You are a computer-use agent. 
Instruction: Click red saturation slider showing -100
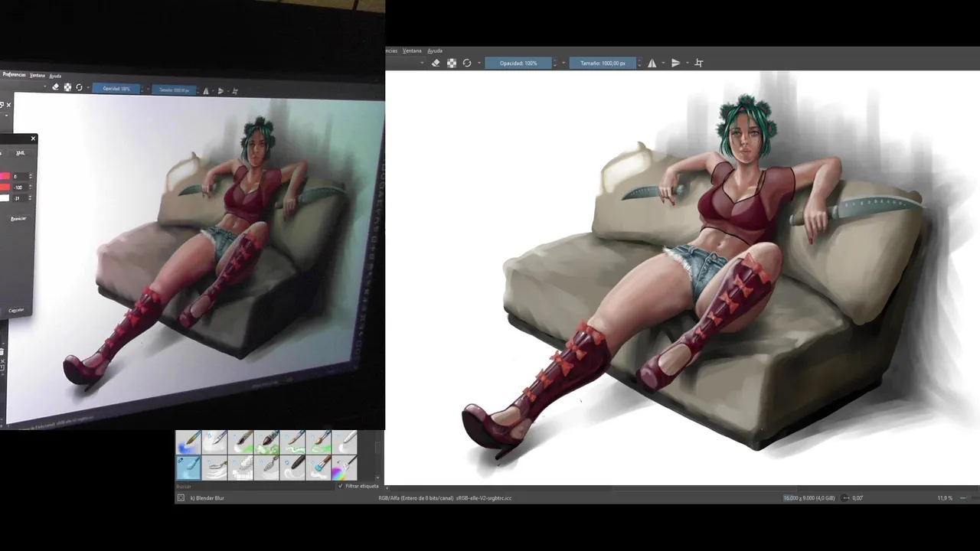[x=5, y=187]
